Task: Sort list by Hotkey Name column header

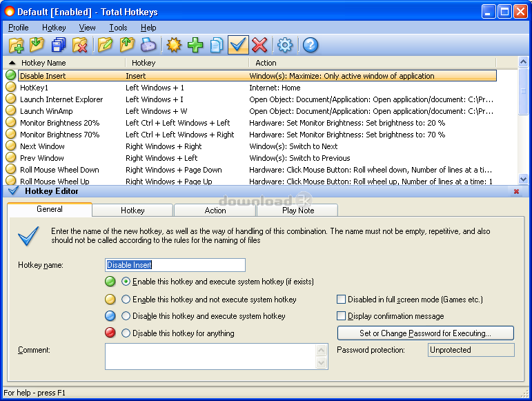Action: 62,63
